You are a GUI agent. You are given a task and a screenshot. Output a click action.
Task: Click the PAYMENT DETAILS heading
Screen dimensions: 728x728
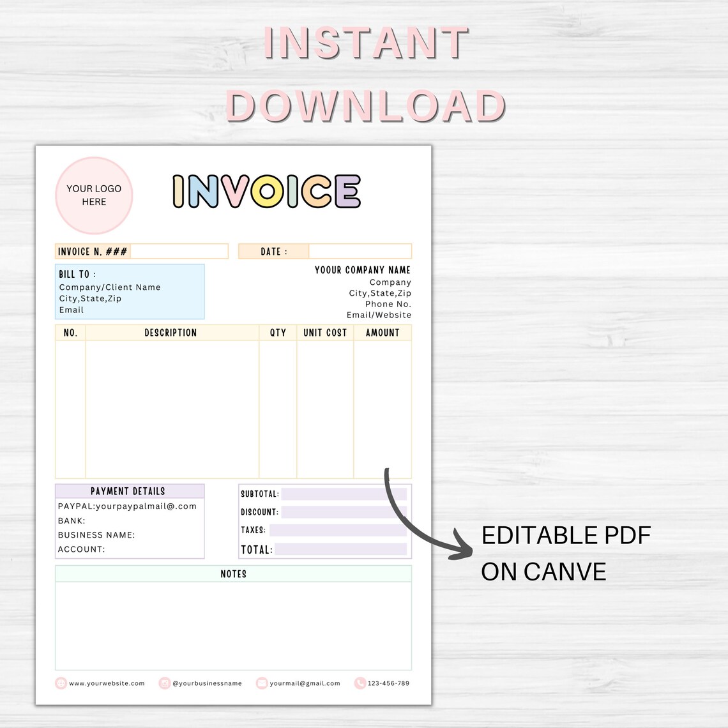click(x=129, y=490)
